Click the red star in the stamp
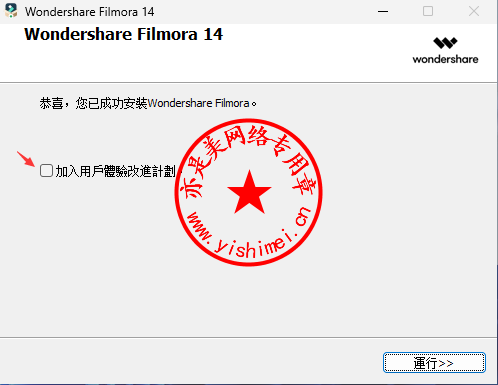The height and width of the screenshot is (385, 498). point(249,192)
